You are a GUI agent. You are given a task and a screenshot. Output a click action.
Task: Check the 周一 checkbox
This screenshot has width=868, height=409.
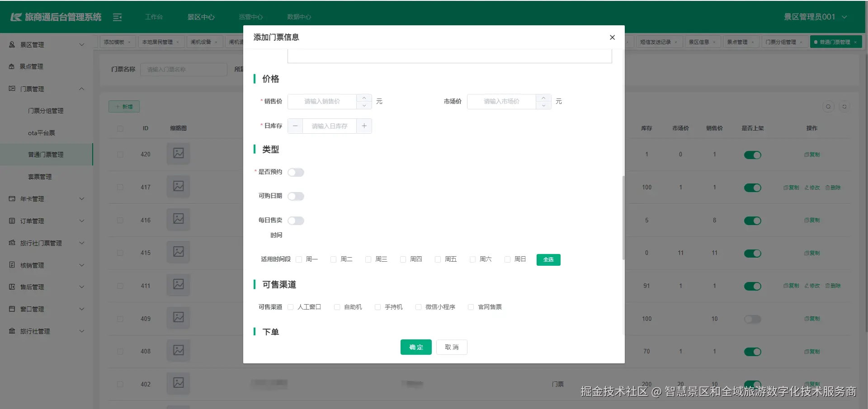[299, 259]
